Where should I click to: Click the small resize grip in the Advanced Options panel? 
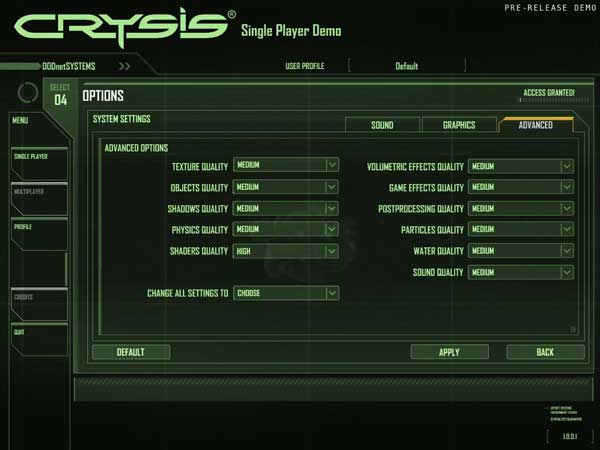pyautogui.click(x=573, y=329)
